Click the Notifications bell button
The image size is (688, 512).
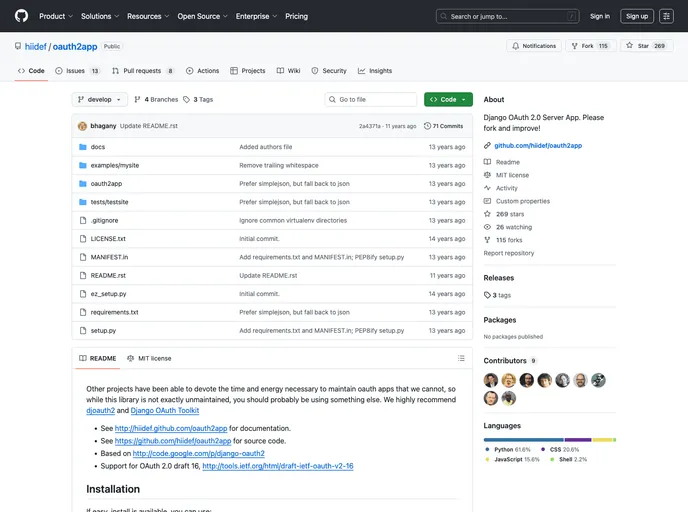[534, 46]
